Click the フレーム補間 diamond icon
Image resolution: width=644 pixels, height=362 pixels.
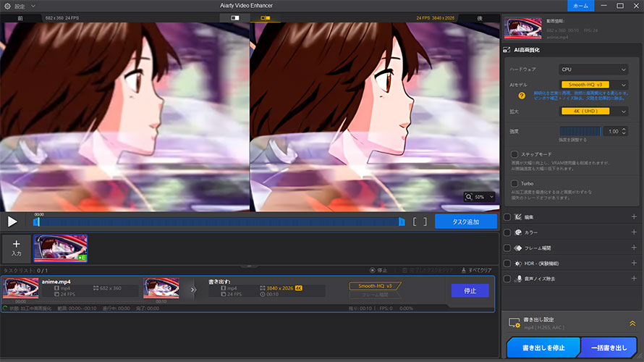point(518,248)
